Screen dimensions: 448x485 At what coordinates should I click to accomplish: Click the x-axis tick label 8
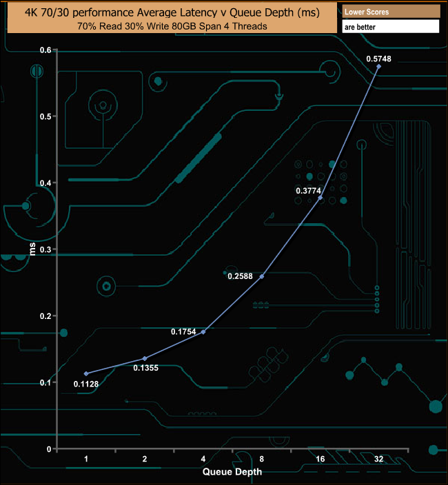[x=262, y=460]
